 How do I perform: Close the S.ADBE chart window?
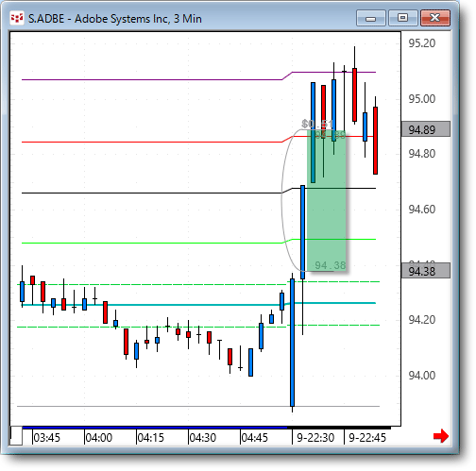point(435,18)
